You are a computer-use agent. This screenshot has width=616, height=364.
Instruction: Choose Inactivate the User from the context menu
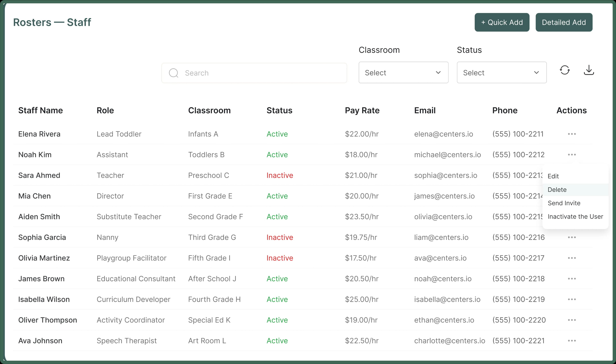575,216
